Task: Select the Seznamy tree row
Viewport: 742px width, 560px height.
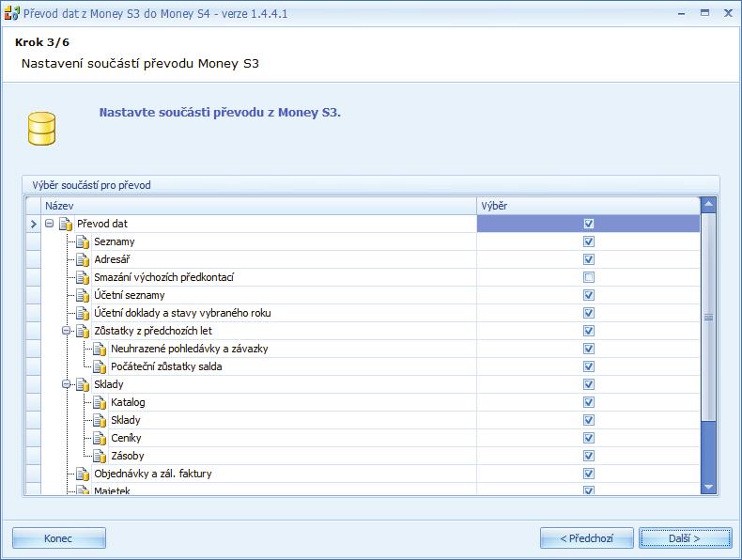Action: point(363,241)
